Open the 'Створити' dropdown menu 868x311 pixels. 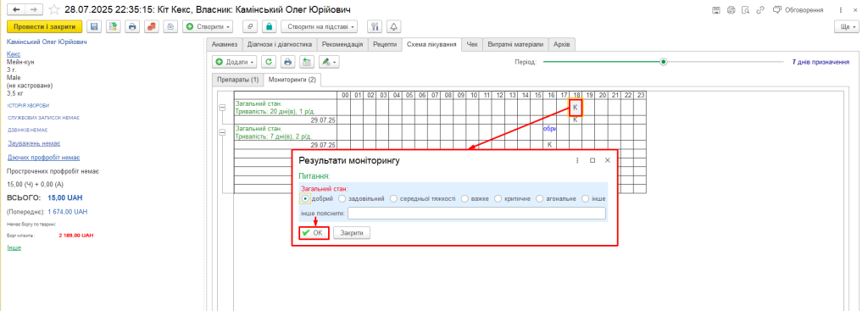[x=209, y=26]
